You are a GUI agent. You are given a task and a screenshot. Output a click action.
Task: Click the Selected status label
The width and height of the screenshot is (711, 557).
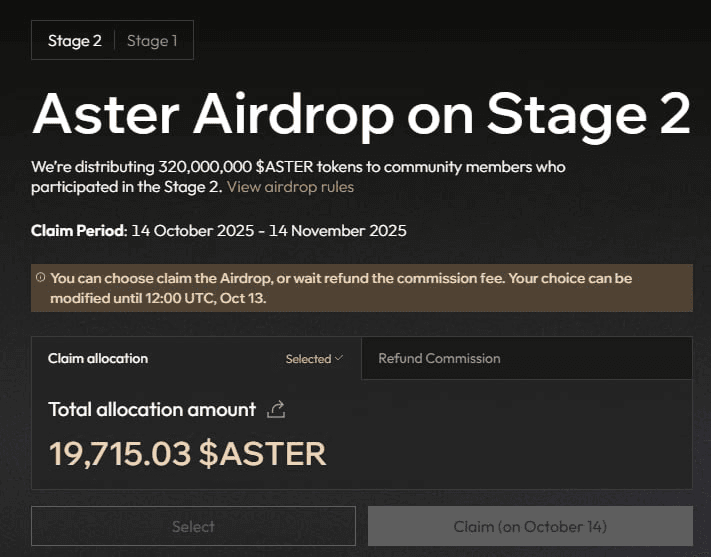pyautogui.click(x=307, y=359)
